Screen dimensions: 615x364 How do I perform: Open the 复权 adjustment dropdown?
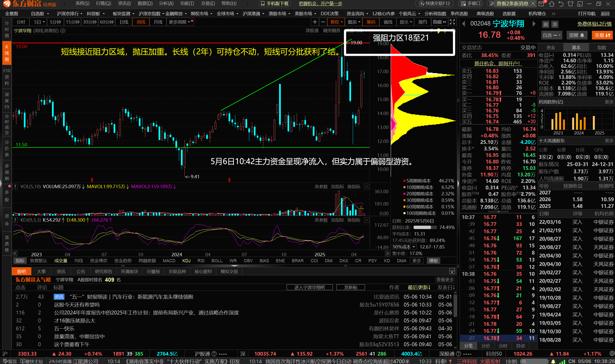(x=336, y=22)
